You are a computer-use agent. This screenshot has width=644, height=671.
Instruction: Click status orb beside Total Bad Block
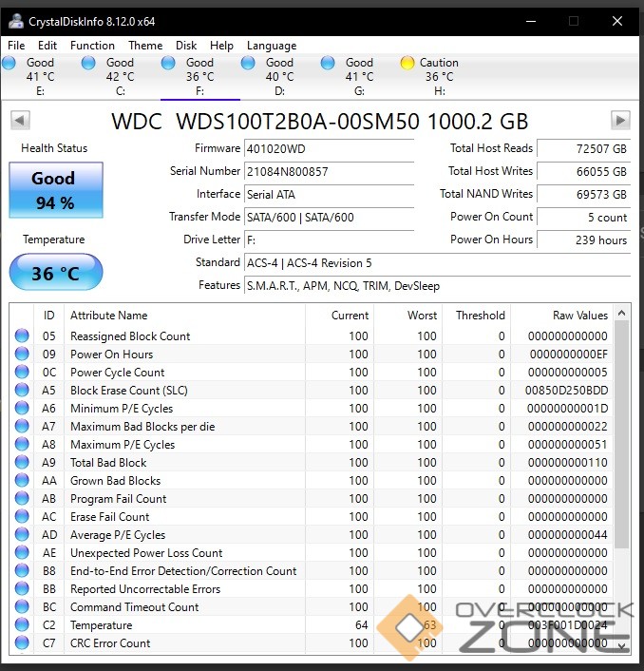(x=22, y=463)
